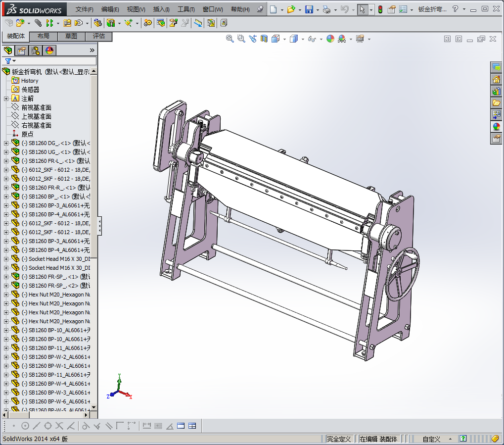Screen dimensions: 504x445
Task: Click the Rebuild traffic light icon
Action: pos(380,9)
